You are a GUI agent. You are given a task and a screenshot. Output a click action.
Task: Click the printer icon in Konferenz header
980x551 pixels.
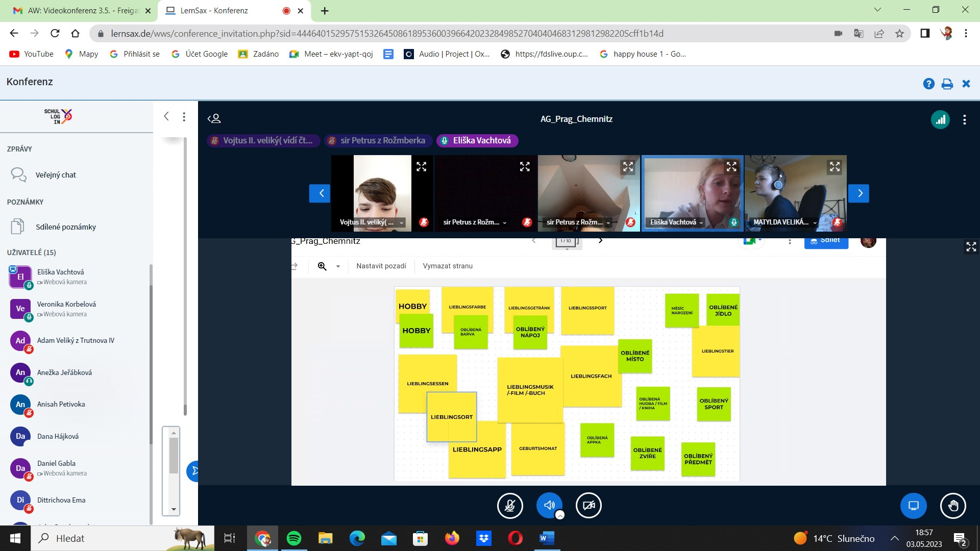[x=947, y=84]
